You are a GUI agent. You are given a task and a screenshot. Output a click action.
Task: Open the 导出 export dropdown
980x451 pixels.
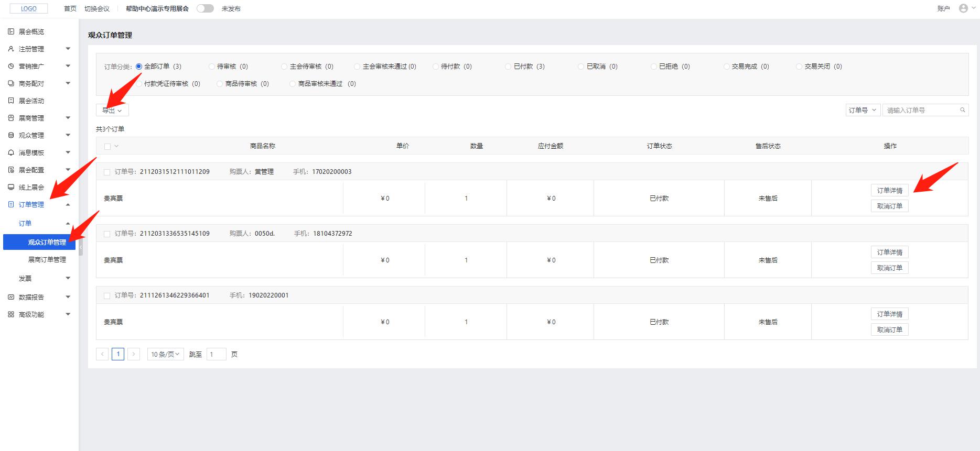click(x=112, y=110)
